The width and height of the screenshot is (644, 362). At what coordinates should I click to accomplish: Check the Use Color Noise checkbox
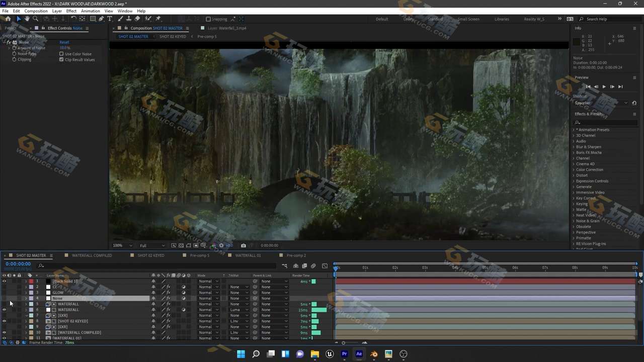coord(61,54)
